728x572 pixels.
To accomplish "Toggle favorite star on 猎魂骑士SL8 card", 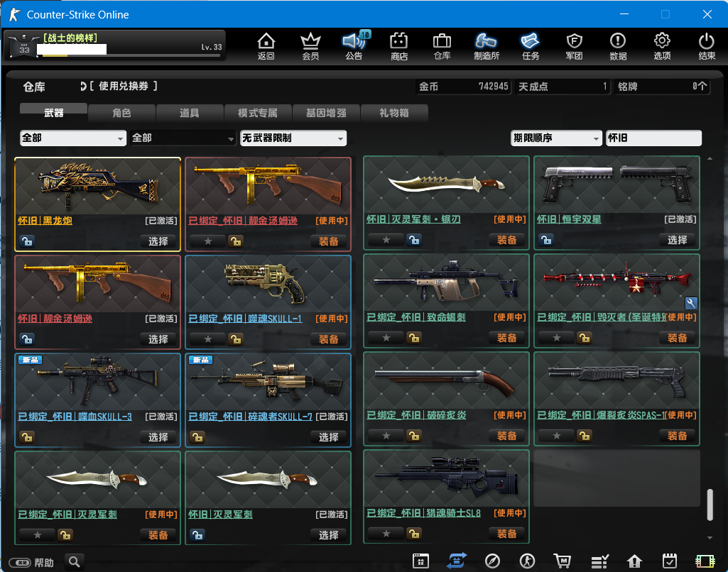I will (x=386, y=534).
